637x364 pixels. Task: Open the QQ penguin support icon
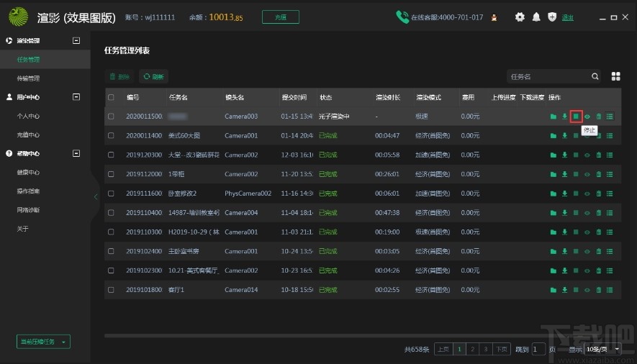click(494, 17)
